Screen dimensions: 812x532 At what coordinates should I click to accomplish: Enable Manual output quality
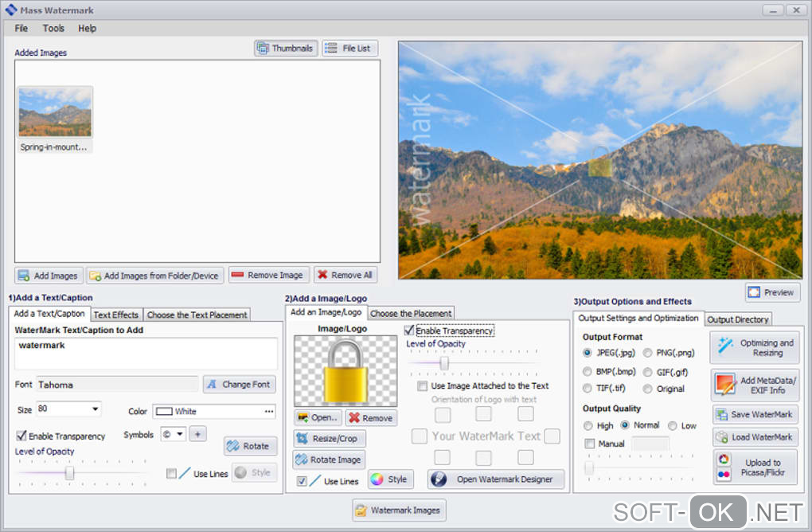tap(589, 444)
